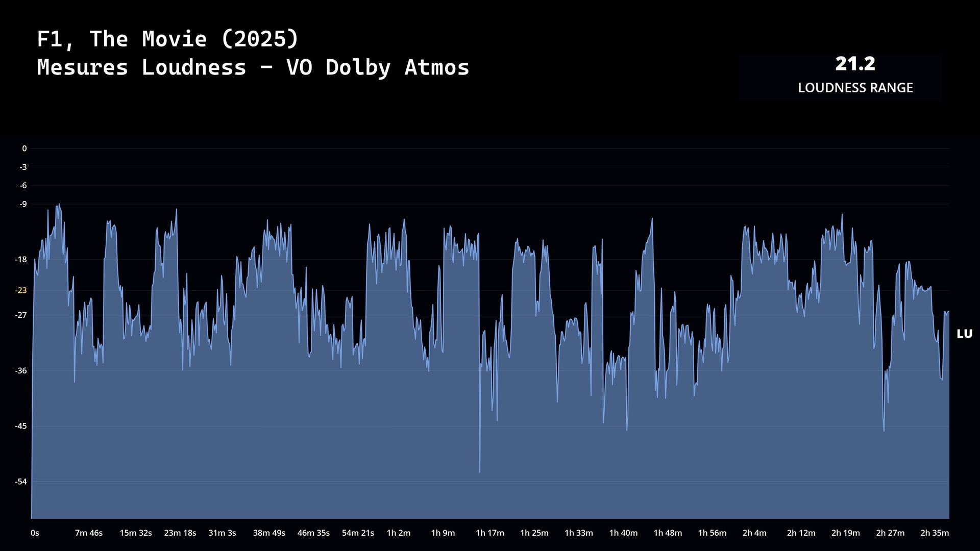The image size is (980, 551).
Task: Click the LOUDNESS RANGE label
Action: [x=855, y=88]
